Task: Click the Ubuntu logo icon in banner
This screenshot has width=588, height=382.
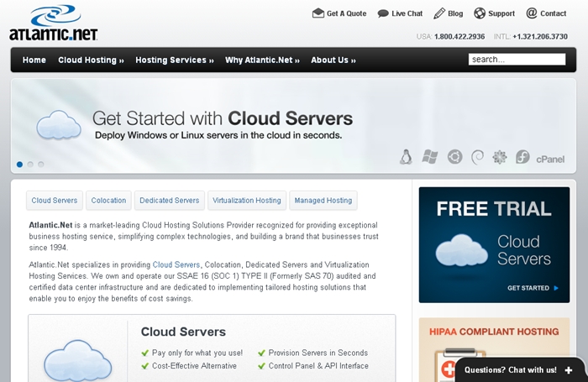Action: [x=454, y=157]
